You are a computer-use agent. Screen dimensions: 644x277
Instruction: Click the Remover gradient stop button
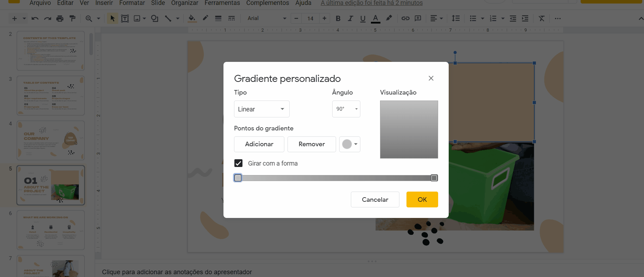coord(312,144)
